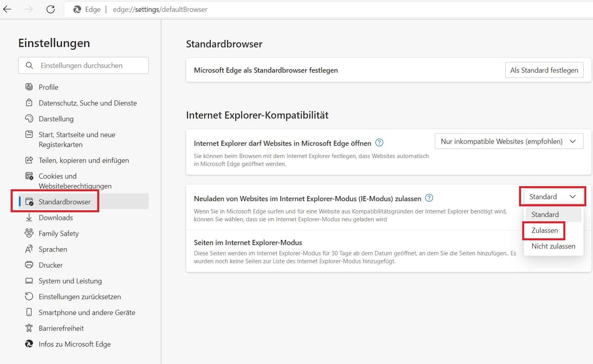Open the Standard dropdown for IE-Modus
The height and width of the screenshot is (364, 593).
pyautogui.click(x=552, y=197)
